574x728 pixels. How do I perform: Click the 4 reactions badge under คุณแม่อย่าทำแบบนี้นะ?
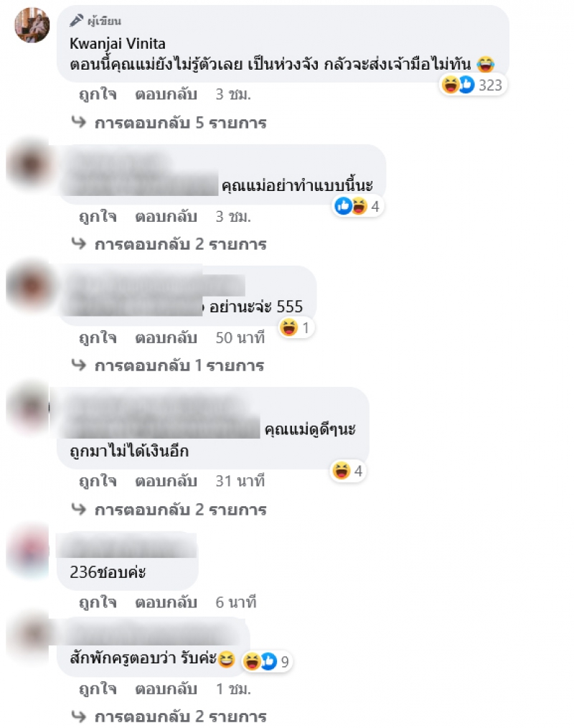pyautogui.click(x=358, y=206)
